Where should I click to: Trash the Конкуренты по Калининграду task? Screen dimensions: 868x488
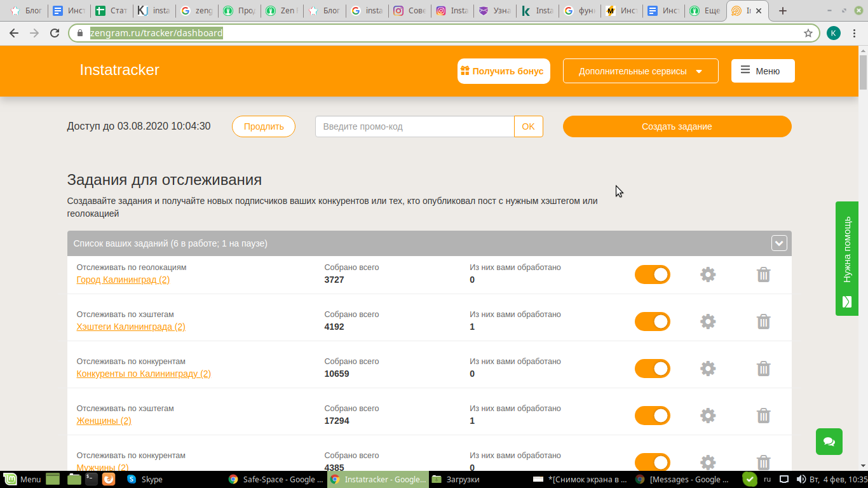tap(764, 369)
